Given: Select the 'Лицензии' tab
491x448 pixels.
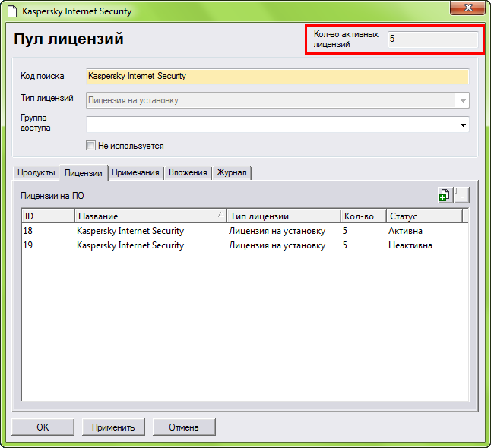Looking at the screenshot, I should click(84, 173).
